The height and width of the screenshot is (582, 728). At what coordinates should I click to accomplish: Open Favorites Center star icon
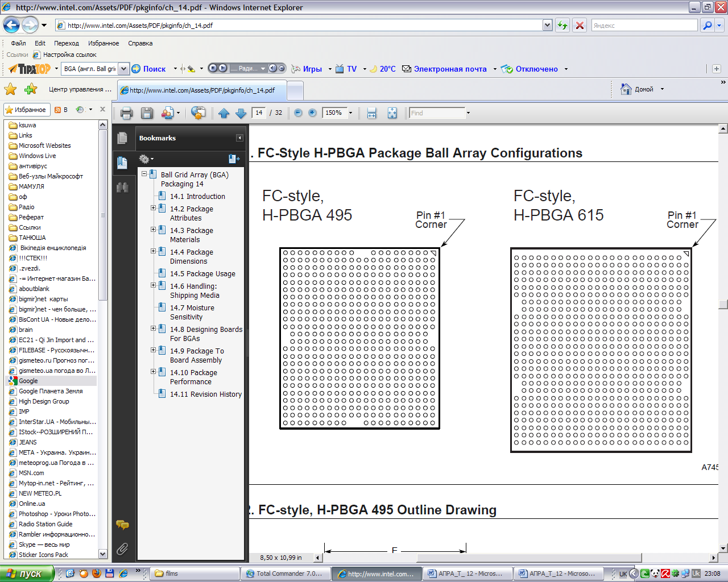point(10,89)
